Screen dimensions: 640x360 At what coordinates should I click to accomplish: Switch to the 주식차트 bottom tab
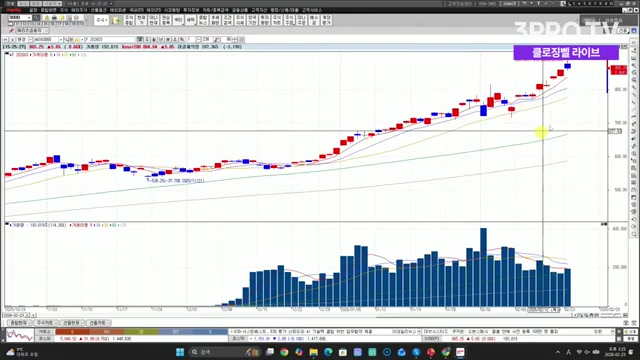pos(45,323)
